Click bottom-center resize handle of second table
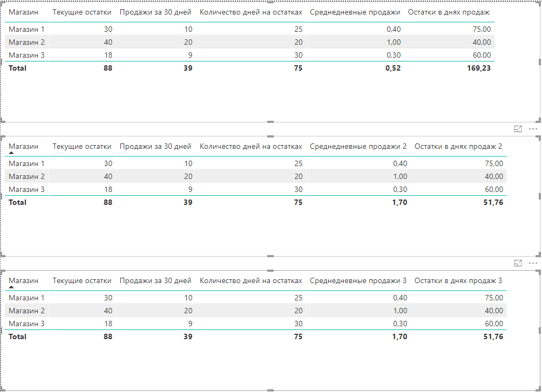 coord(270,256)
